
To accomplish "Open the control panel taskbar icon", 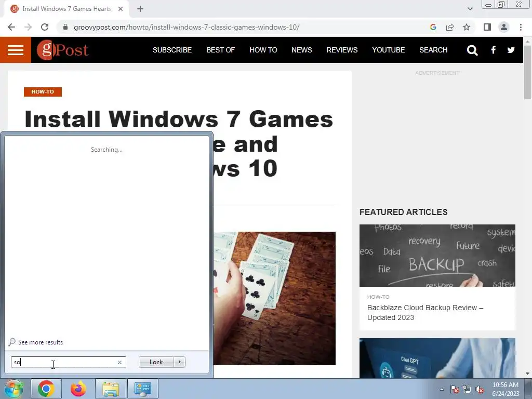I will [x=142, y=389].
